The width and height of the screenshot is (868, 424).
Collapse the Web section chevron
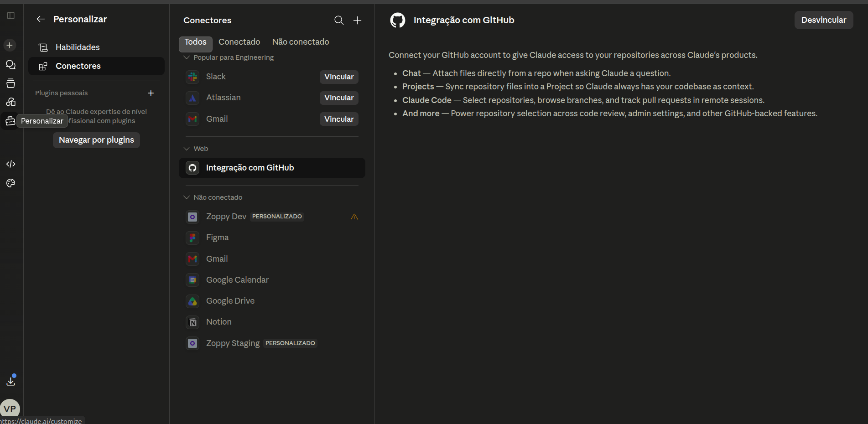point(187,149)
